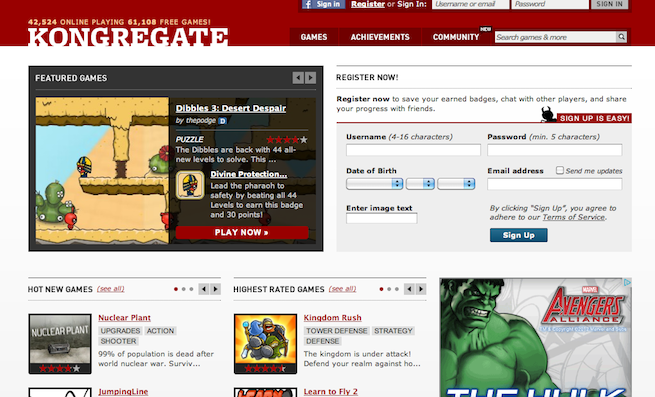Click the PLAY NOW button
The height and width of the screenshot is (397, 655).
pyautogui.click(x=242, y=232)
